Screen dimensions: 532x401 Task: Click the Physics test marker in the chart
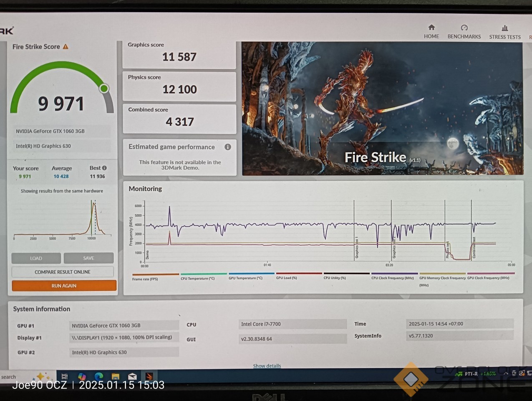pos(447,250)
